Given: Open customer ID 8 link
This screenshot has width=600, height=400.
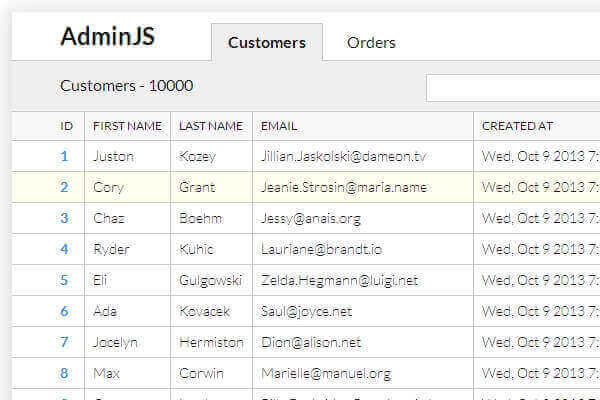Looking at the screenshot, I should 64,373.
